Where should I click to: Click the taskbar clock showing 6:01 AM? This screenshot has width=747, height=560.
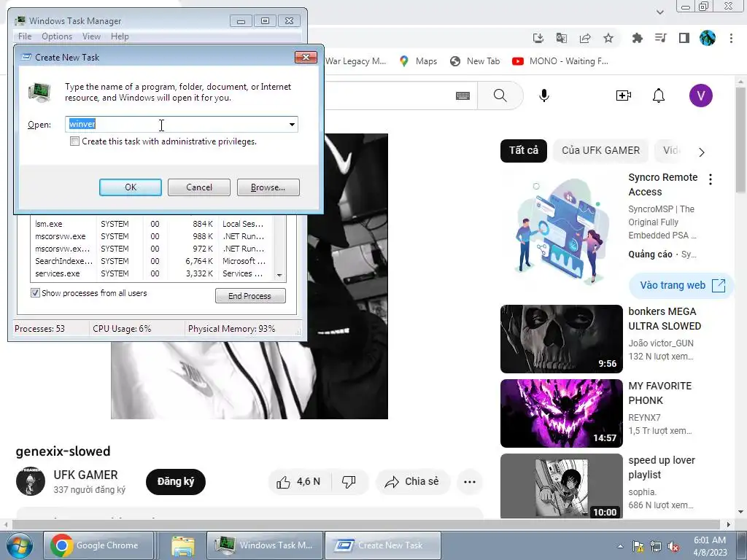point(710,546)
